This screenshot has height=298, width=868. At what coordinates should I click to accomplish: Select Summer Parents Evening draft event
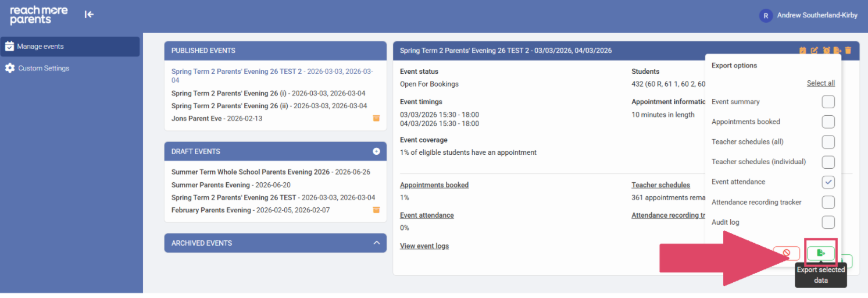tap(210, 185)
